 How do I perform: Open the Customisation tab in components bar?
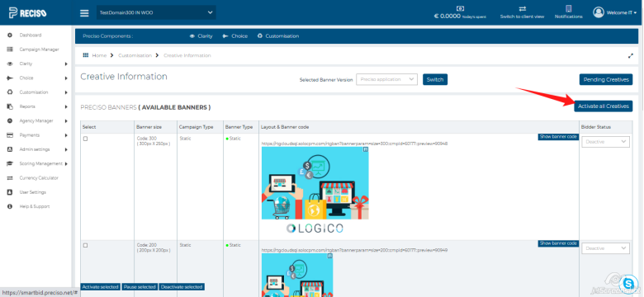click(x=278, y=36)
